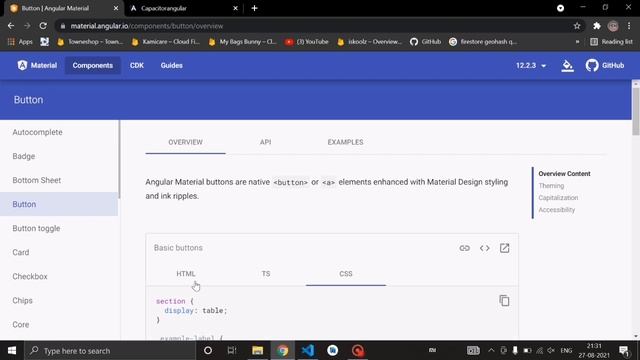This screenshot has height=360, width=640.
Task: Show the HTML source tab
Action: tap(186, 274)
